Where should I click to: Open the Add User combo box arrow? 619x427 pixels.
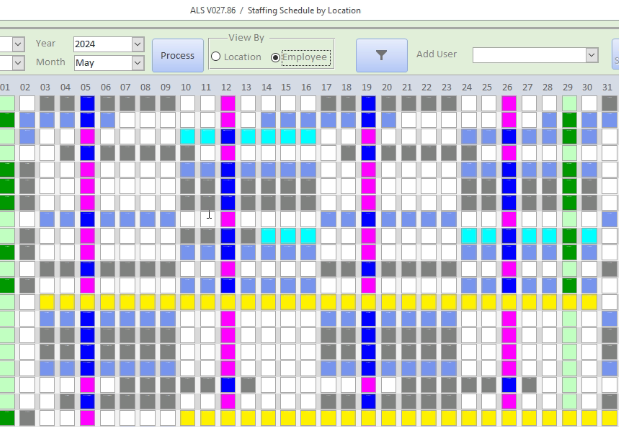(x=591, y=56)
